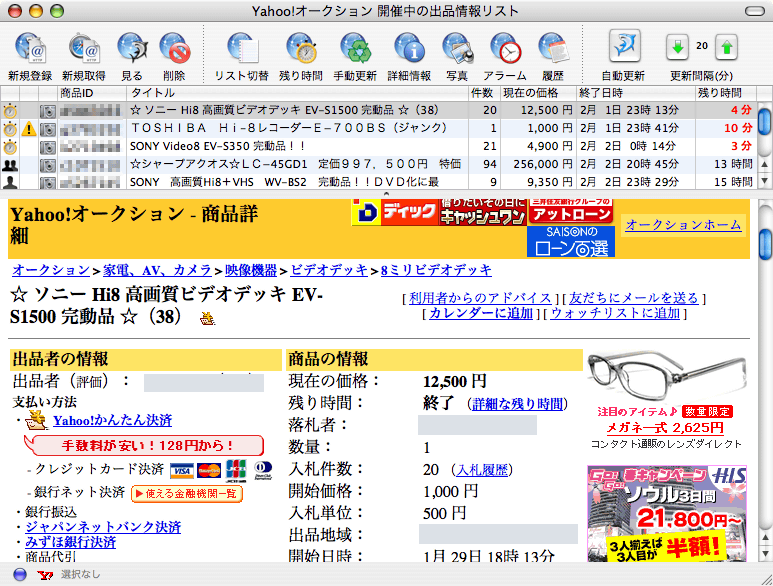Open 詳細な残り時間 link
773x586 pixels.
click(x=517, y=404)
